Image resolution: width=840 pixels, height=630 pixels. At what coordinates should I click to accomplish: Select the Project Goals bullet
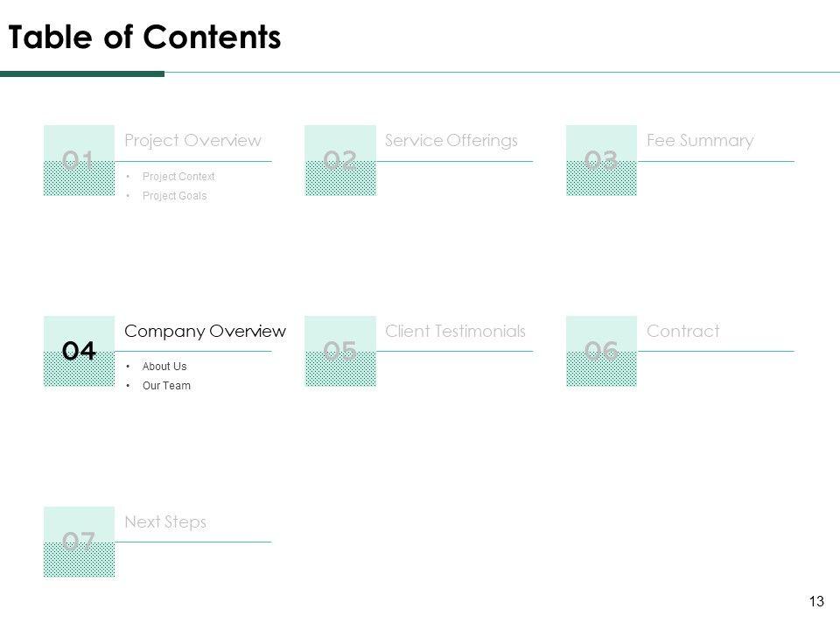[x=174, y=196]
